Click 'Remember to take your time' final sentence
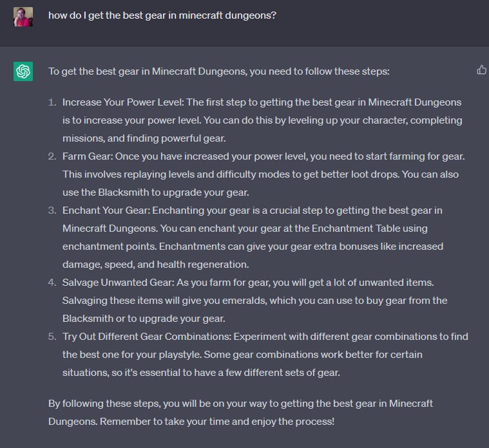489x448 pixels. click(217, 422)
